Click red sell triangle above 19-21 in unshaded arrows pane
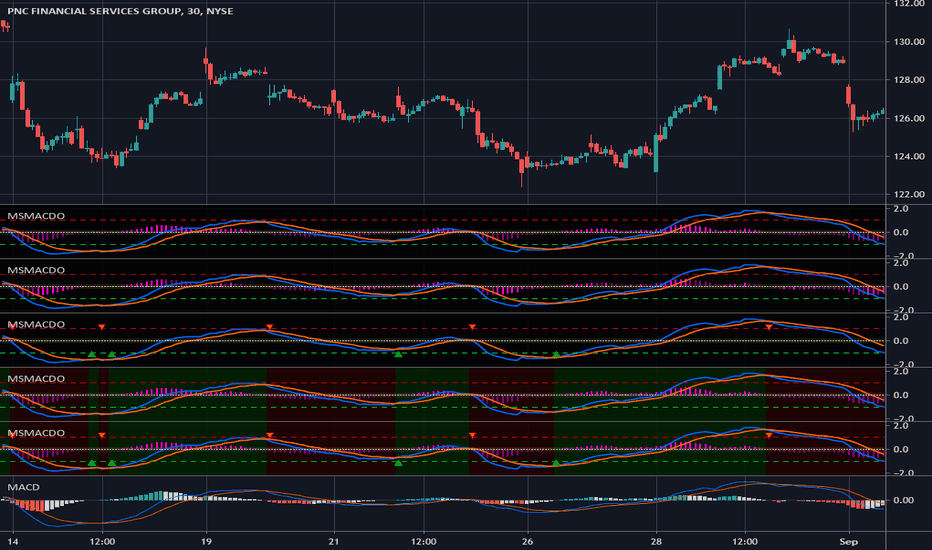 click(270, 327)
